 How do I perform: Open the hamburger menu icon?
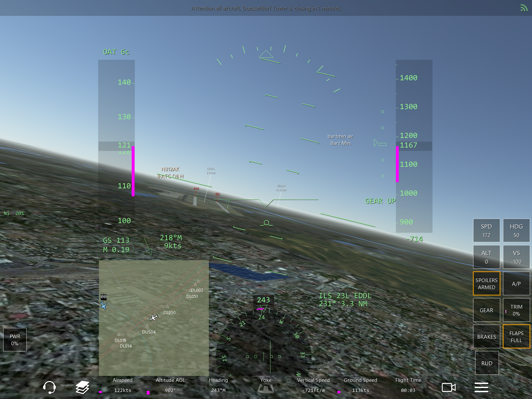pos(481,387)
